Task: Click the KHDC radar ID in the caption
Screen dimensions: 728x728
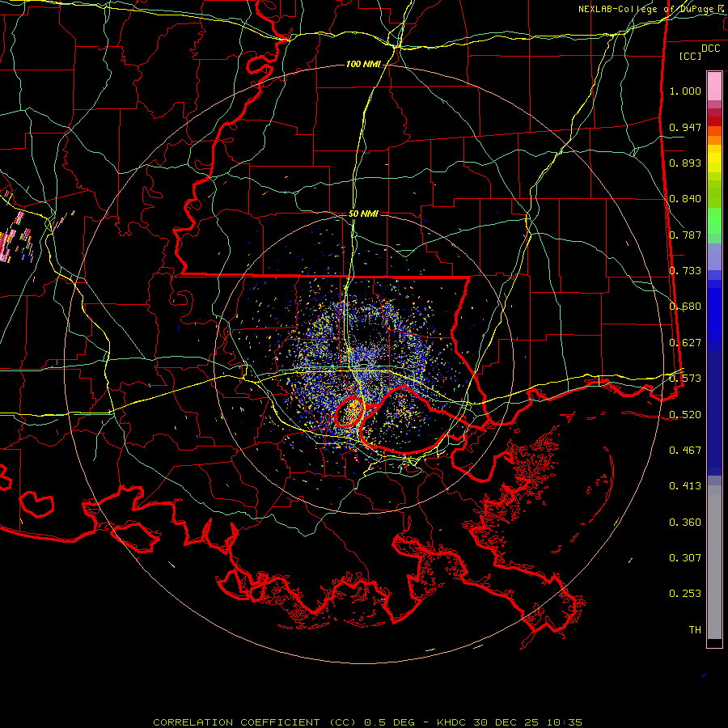Action: point(451,722)
